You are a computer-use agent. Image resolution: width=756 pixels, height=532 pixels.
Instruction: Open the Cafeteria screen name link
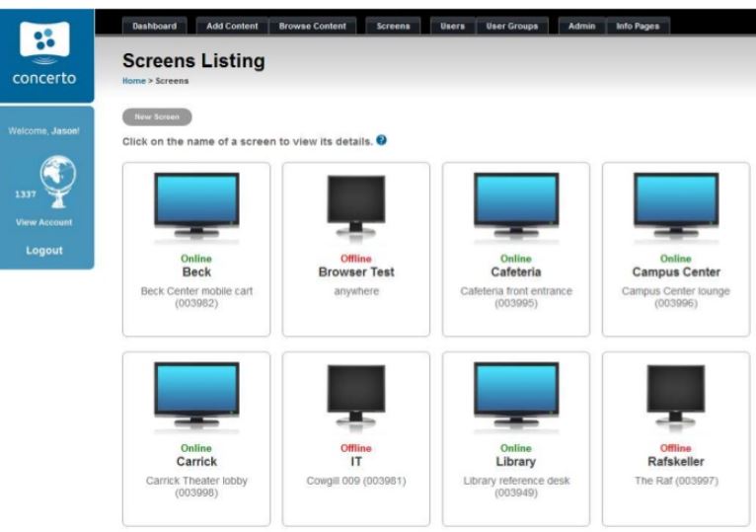(x=516, y=272)
